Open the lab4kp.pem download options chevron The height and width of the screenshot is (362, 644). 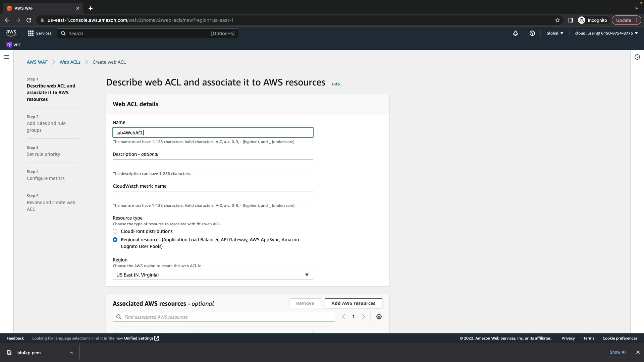(71, 353)
